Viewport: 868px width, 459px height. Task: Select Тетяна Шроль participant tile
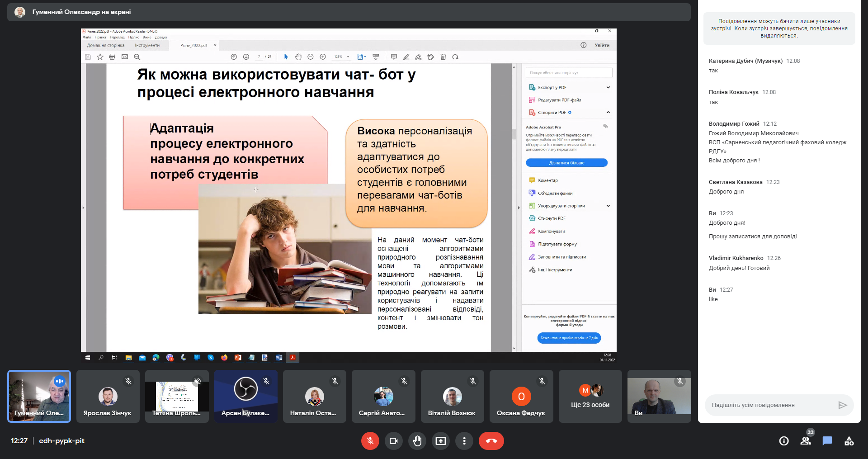177,397
